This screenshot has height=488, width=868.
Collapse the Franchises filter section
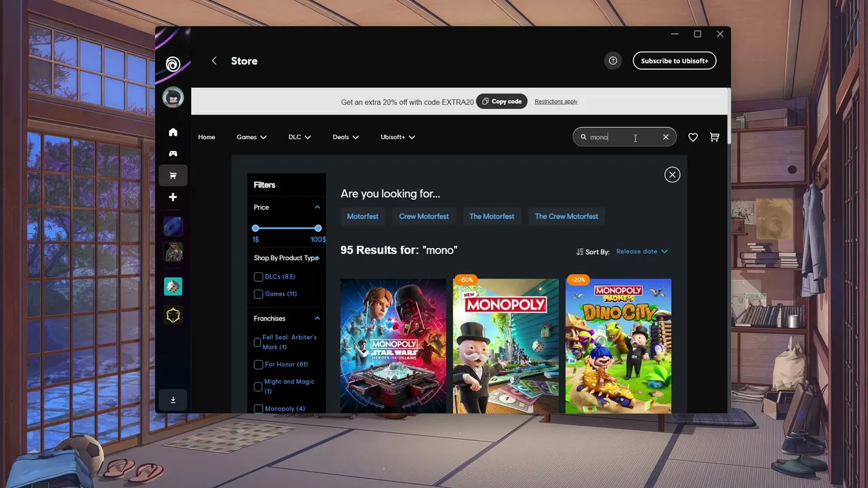point(317,319)
